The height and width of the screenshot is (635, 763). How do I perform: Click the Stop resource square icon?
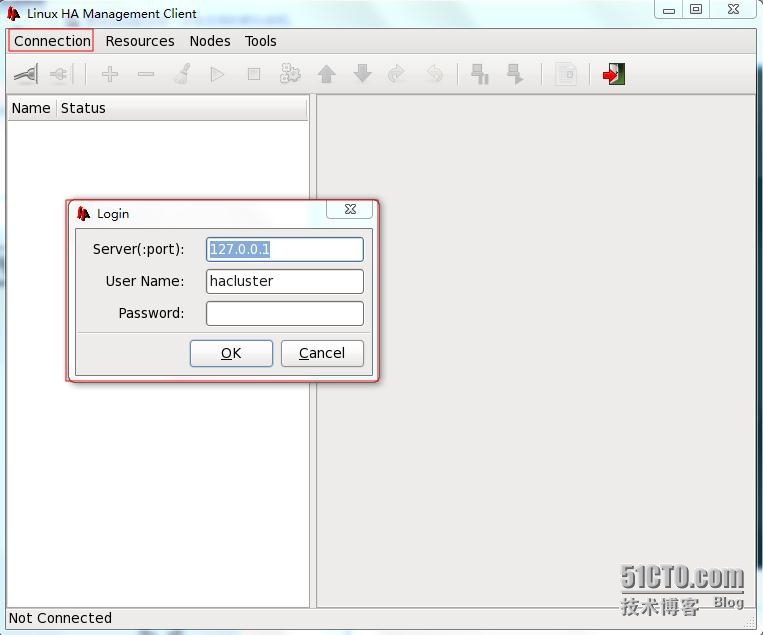tap(254, 74)
